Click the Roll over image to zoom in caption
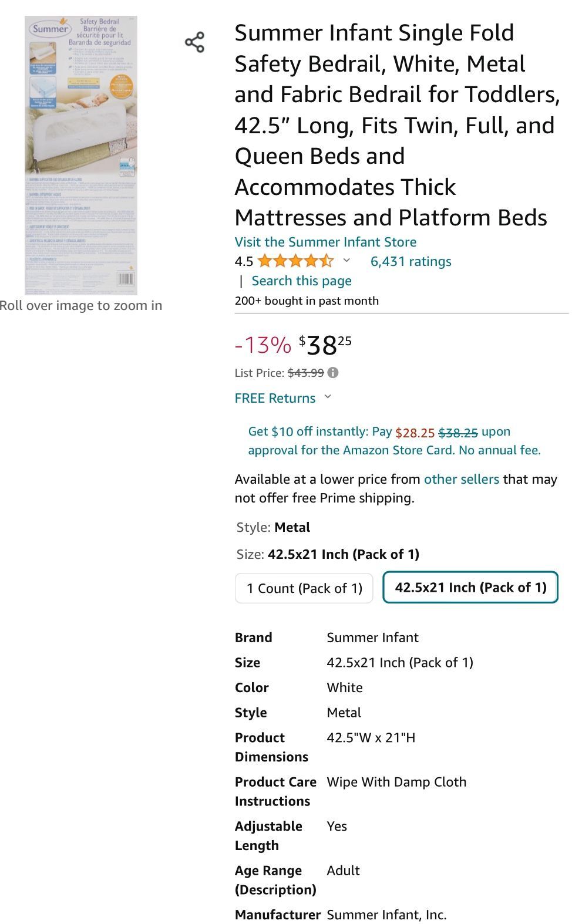 (81, 305)
